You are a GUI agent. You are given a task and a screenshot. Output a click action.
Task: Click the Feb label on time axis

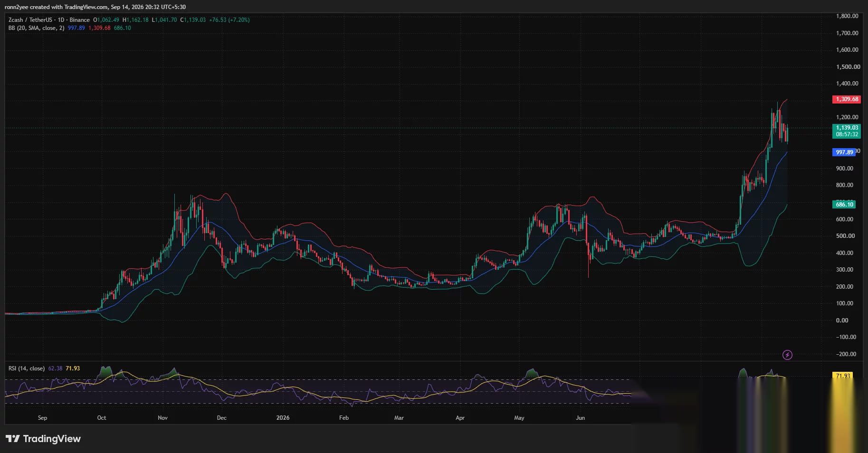point(344,418)
